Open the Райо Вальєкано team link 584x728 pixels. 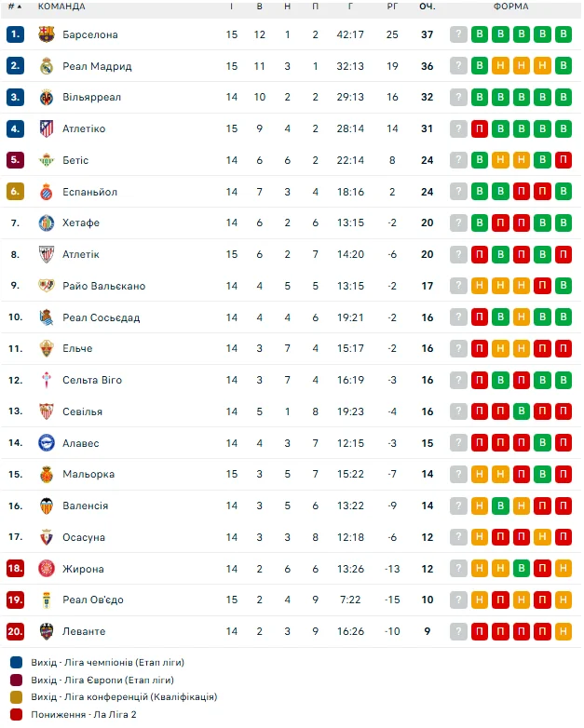click(103, 286)
